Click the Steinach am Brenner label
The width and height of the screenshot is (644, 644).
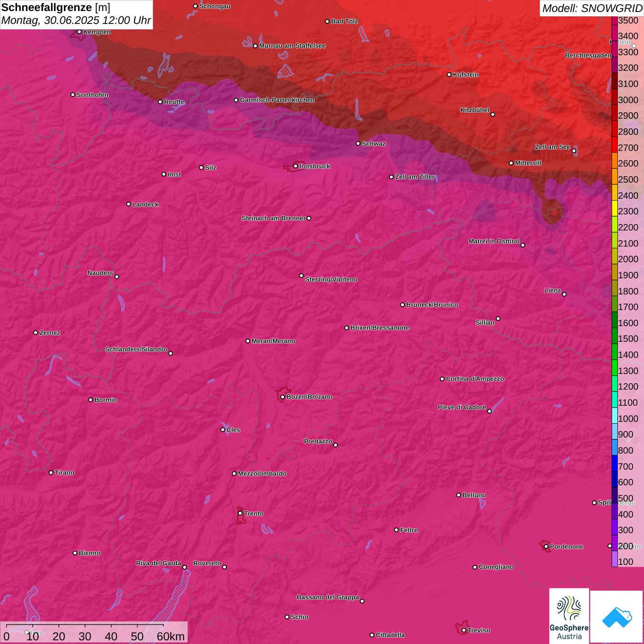[273, 218]
